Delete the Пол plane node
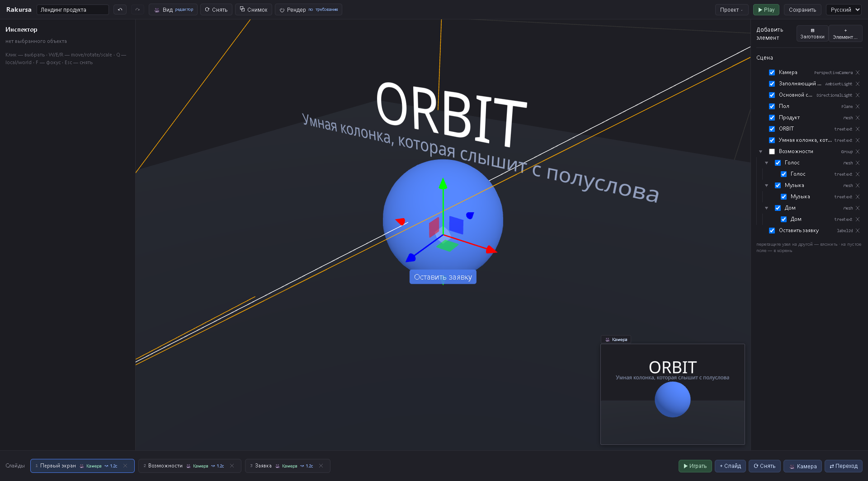 858,107
